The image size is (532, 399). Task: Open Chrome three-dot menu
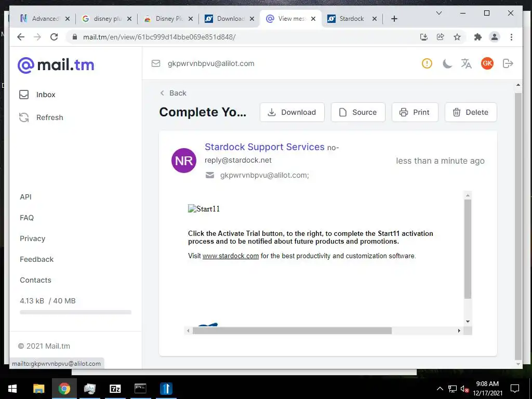tap(511, 37)
